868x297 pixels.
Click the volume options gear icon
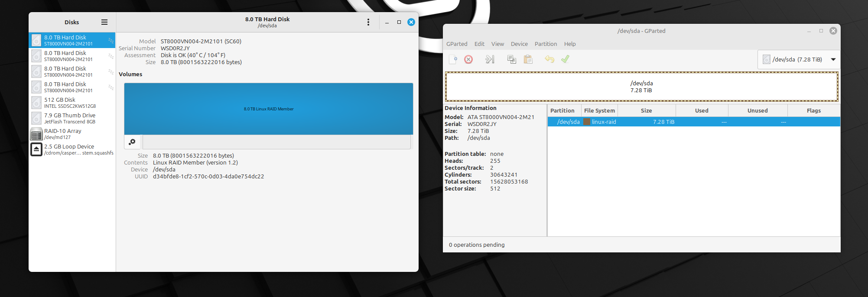pyautogui.click(x=133, y=142)
